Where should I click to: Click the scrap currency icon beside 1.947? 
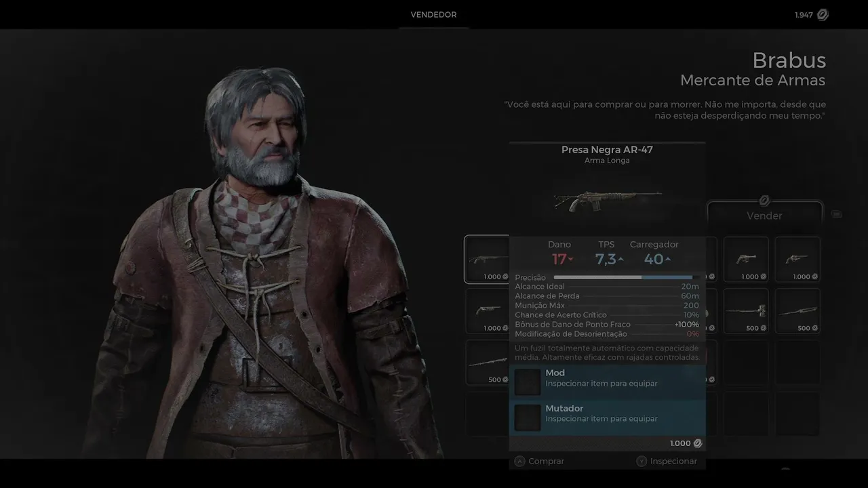click(x=823, y=14)
